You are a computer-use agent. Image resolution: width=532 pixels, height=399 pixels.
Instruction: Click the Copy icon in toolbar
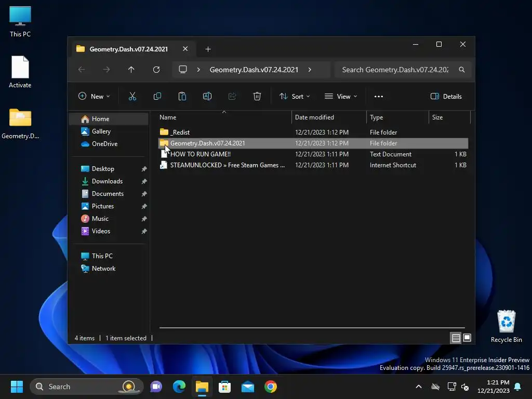(157, 96)
